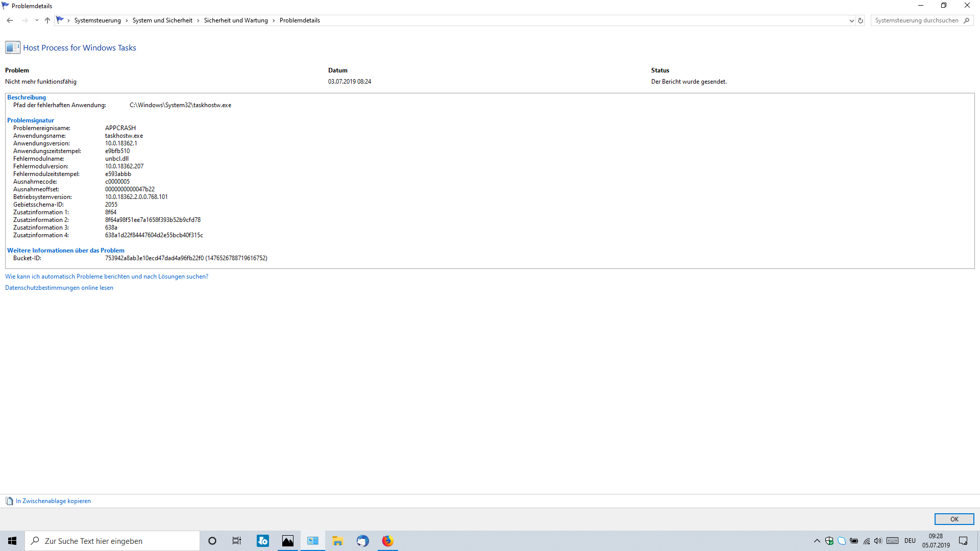Click the clipboard copy icon
This screenshot has width=980, height=551.
click(9, 501)
